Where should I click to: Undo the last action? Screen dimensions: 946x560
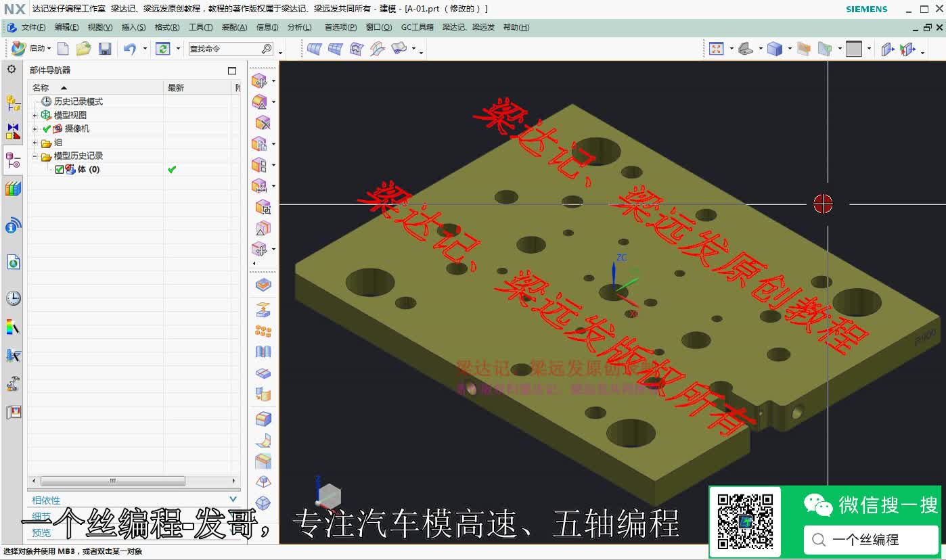coord(130,49)
